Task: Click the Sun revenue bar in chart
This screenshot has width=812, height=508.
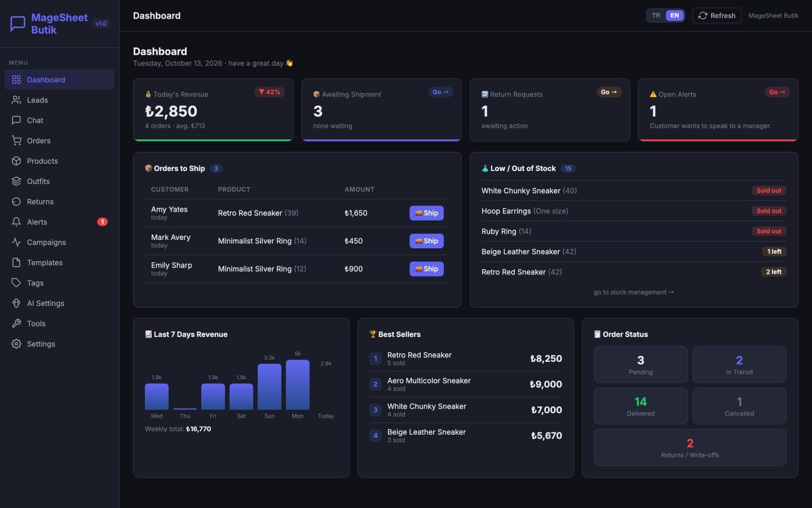Action: pos(270,387)
